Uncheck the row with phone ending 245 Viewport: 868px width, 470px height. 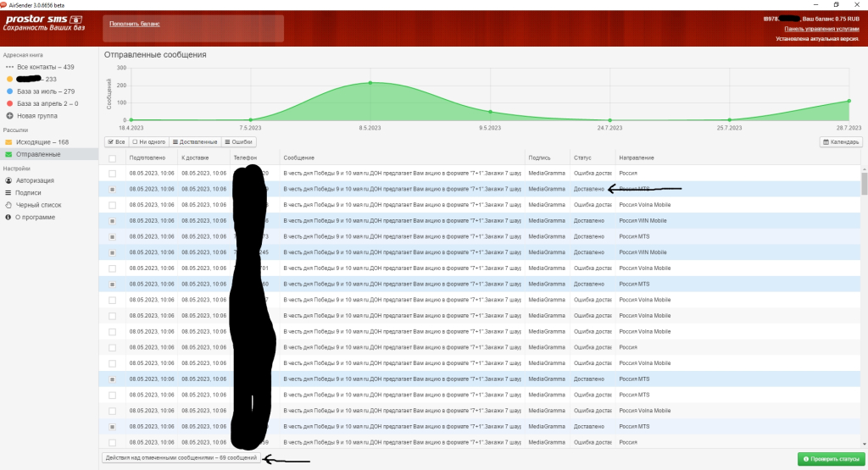pyautogui.click(x=113, y=252)
